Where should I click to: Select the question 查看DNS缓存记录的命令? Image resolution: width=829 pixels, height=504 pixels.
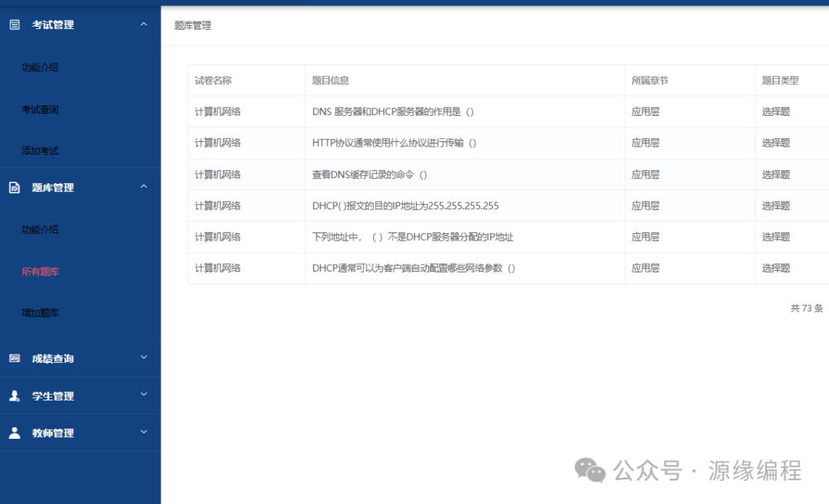click(369, 174)
